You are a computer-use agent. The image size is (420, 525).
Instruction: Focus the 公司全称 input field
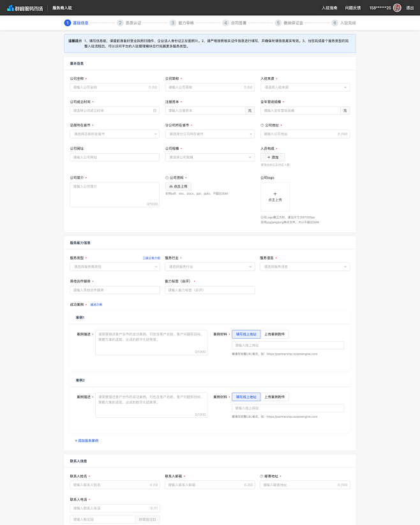(114, 87)
